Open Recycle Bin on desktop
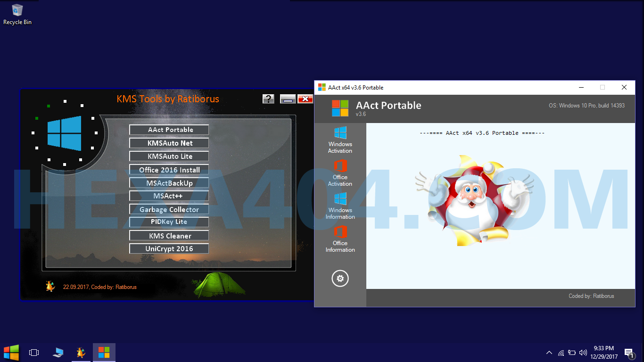The image size is (644, 362). coord(17,14)
